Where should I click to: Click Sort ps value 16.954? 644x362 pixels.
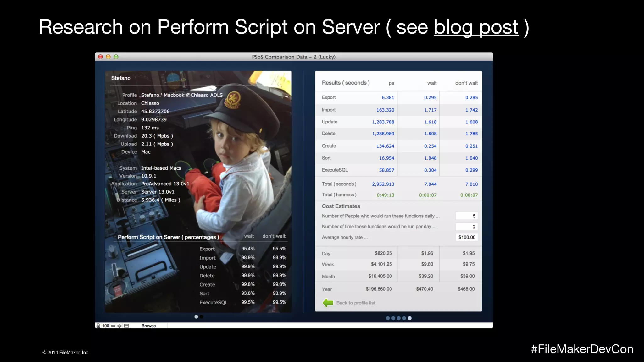386,158
